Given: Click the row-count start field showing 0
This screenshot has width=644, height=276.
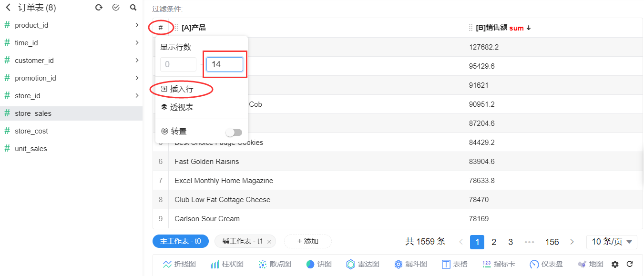Looking at the screenshot, I should [x=178, y=64].
